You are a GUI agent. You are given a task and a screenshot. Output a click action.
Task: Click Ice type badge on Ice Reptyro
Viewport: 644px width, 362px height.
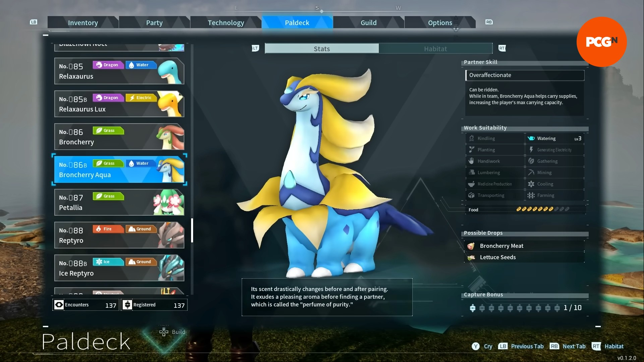click(108, 262)
